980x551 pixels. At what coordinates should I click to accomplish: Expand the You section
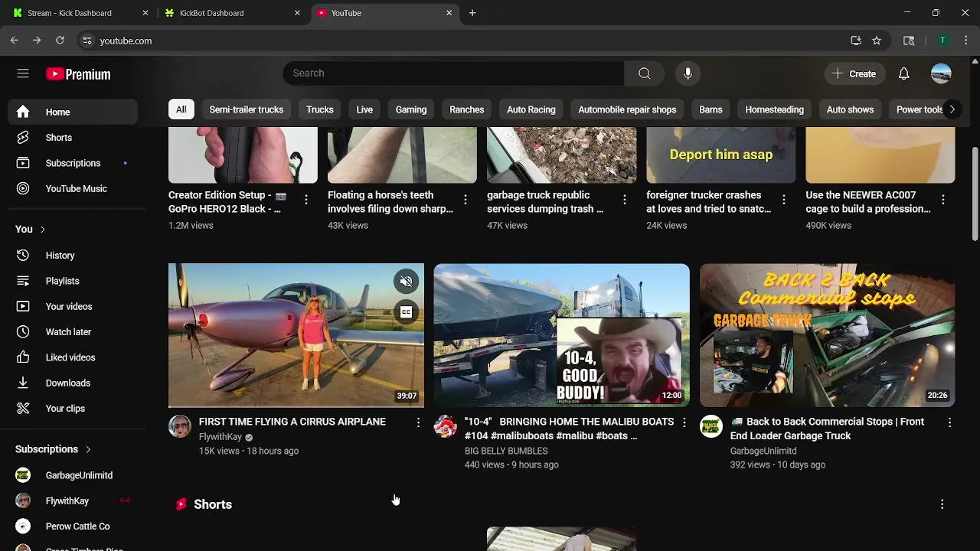tap(31, 229)
